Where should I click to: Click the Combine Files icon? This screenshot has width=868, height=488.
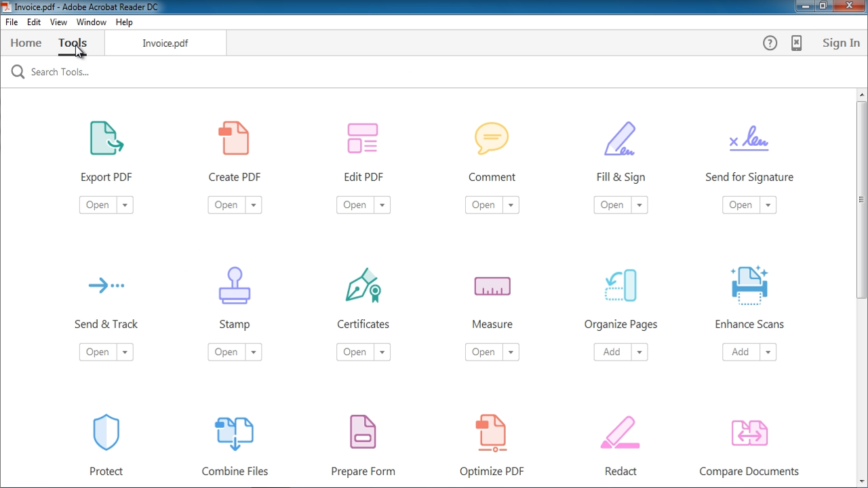pyautogui.click(x=235, y=433)
